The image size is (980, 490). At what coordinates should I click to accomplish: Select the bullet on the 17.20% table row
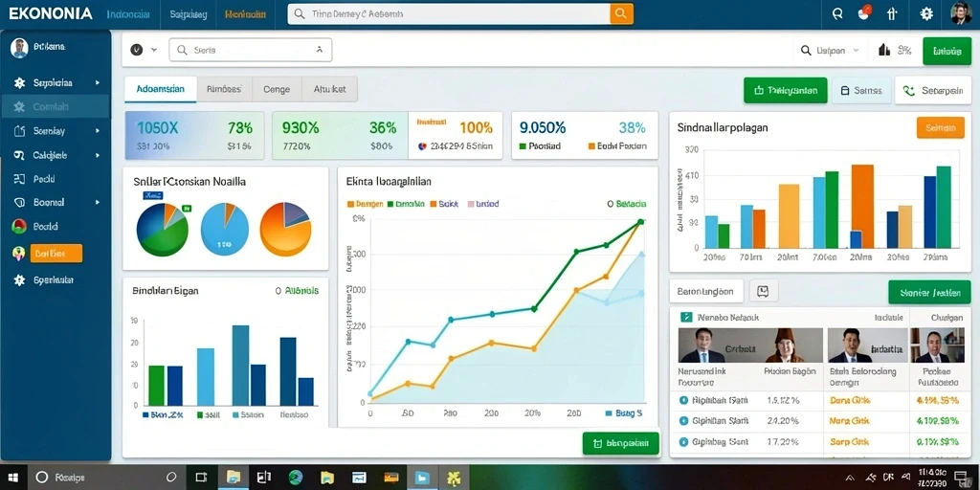click(x=683, y=442)
